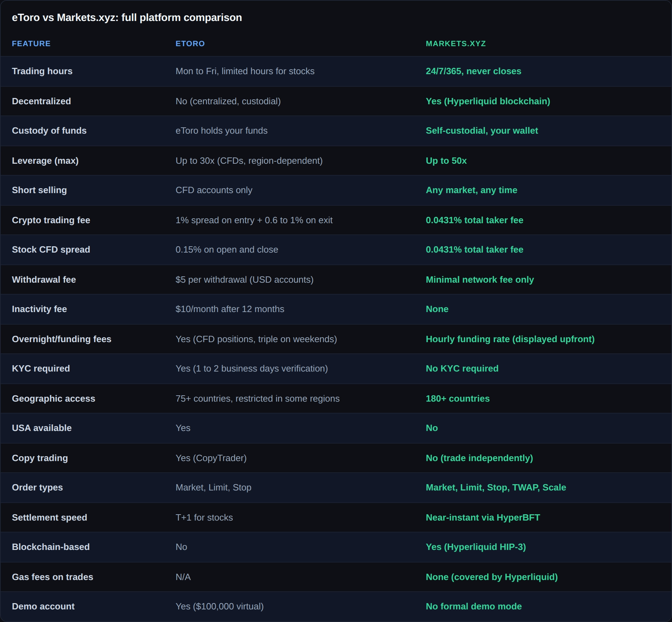Select the 'Decentralized' row label
672x622 pixels.
[41, 101]
